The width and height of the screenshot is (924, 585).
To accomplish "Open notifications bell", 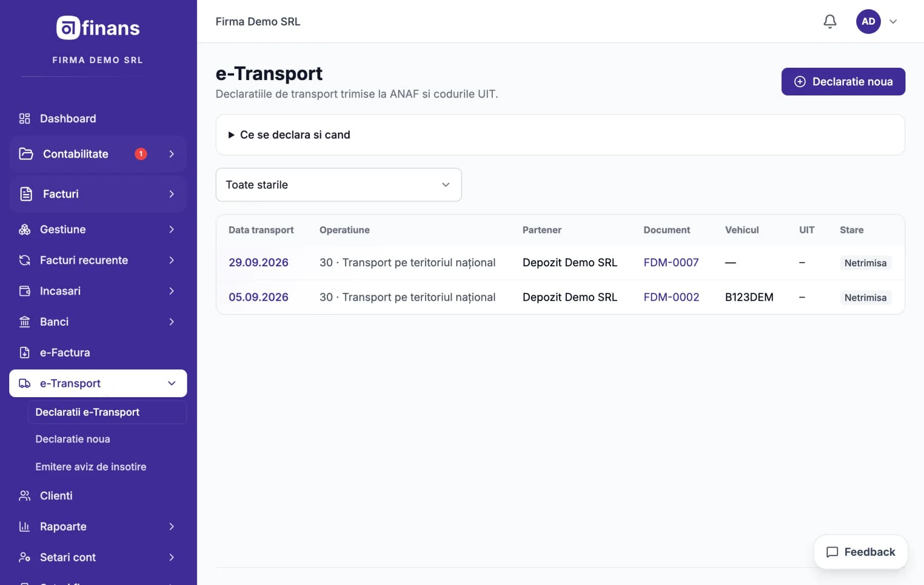I will [x=830, y=22].
